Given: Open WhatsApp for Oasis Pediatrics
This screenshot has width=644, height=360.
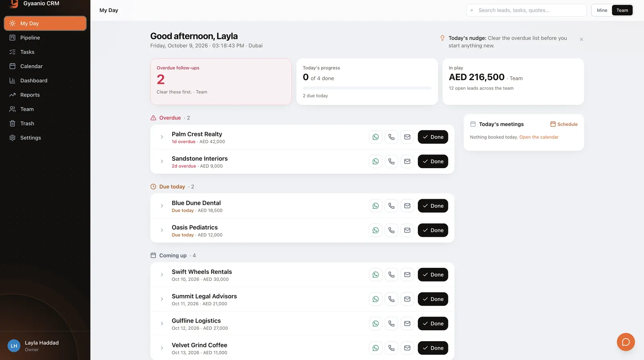Looking at the screenshot, I should (x=376, y=230).
